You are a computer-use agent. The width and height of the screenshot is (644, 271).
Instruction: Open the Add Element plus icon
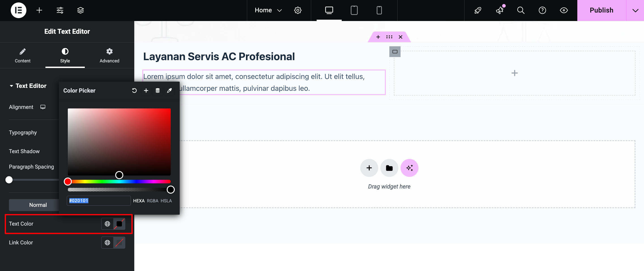pos(39,10)
